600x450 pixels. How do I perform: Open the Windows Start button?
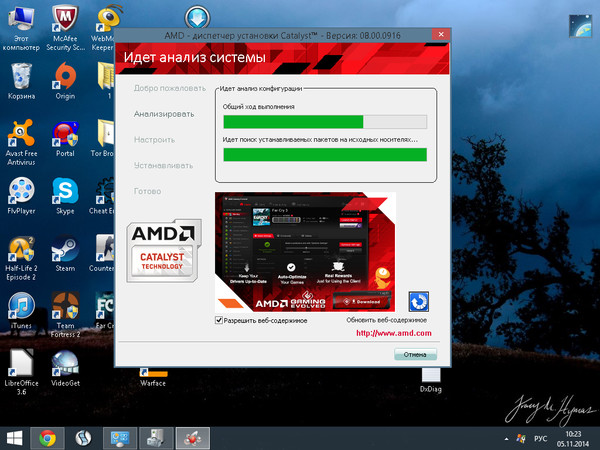tap(15, 438)
